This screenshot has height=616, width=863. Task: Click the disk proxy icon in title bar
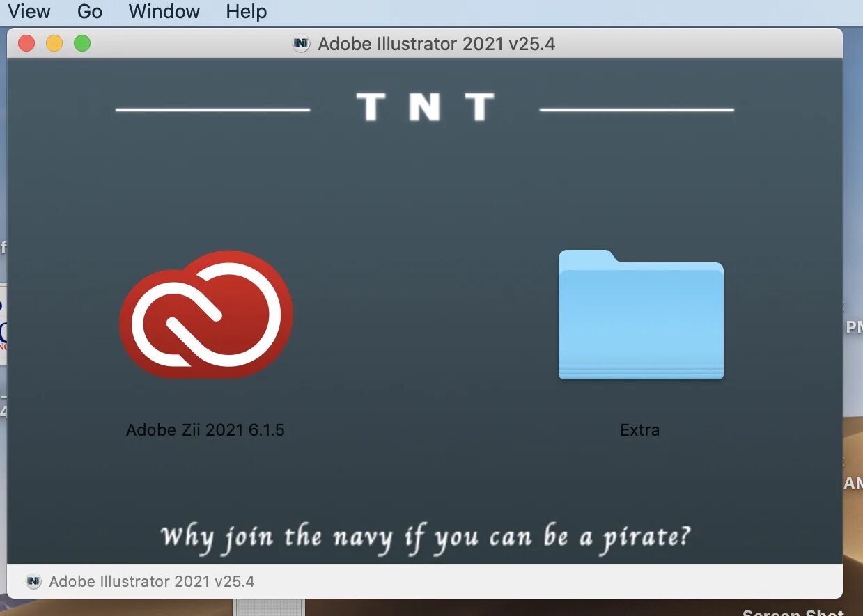(x=301, y=44)
